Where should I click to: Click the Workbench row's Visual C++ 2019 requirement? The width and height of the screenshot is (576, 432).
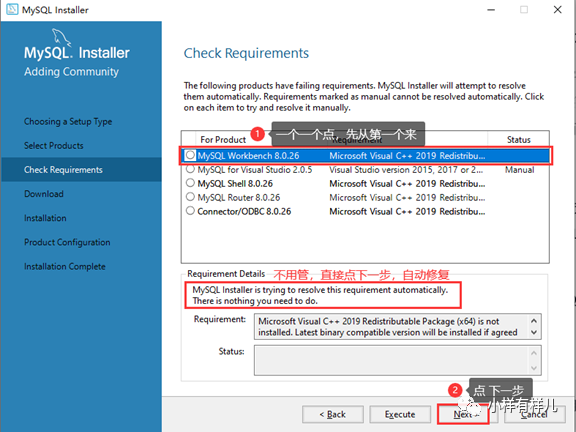click(x=407, y=156)
